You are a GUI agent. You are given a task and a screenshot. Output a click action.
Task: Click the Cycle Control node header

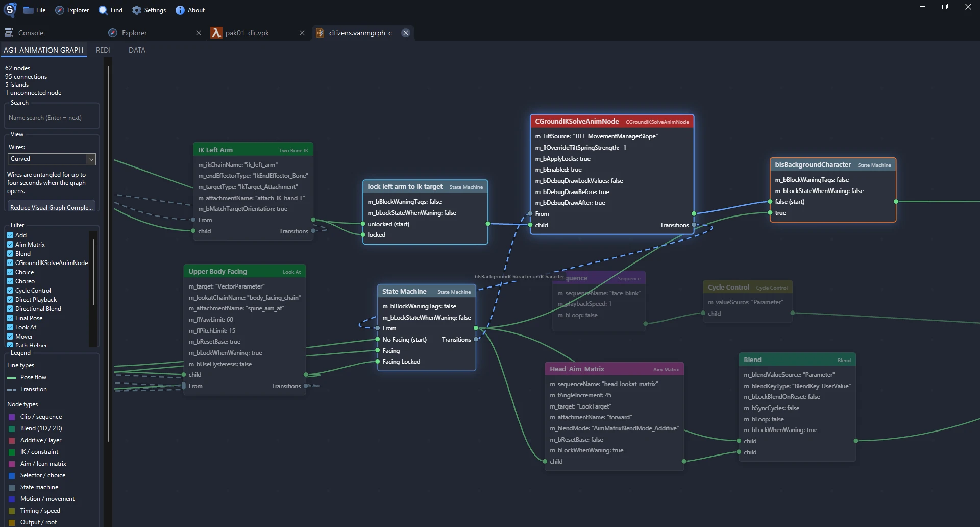click(747, 288)
